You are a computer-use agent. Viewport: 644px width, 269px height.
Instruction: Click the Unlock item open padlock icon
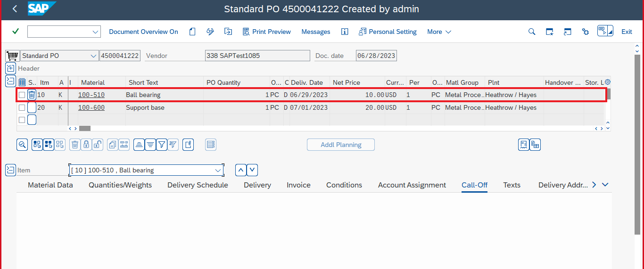[98, 145]
